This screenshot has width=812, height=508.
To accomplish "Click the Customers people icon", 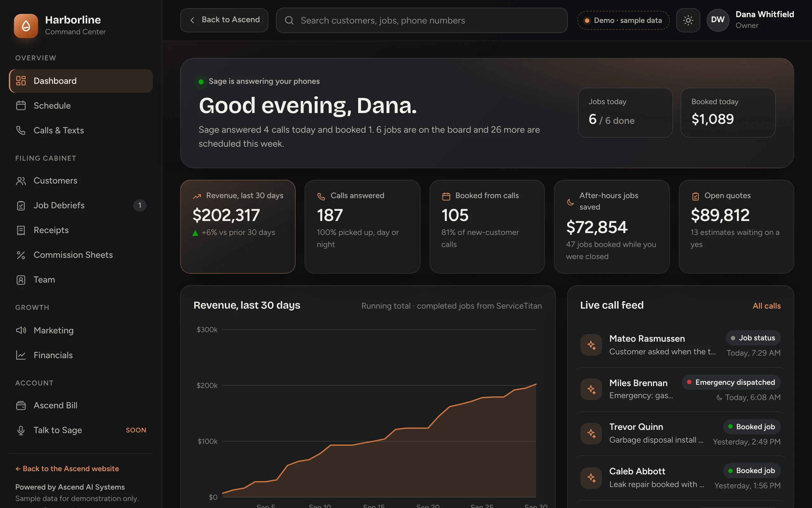I will [x=21, y=181].
